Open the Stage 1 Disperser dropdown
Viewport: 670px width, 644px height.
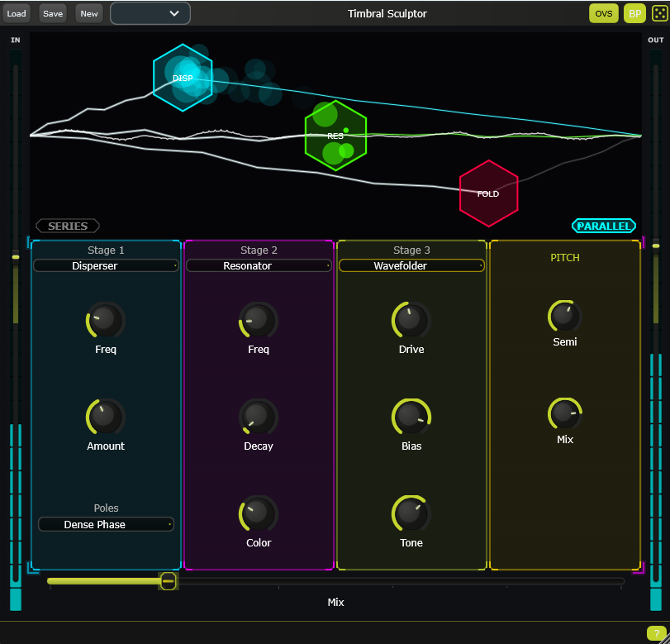pyautogui.click(x=106, y=265)
